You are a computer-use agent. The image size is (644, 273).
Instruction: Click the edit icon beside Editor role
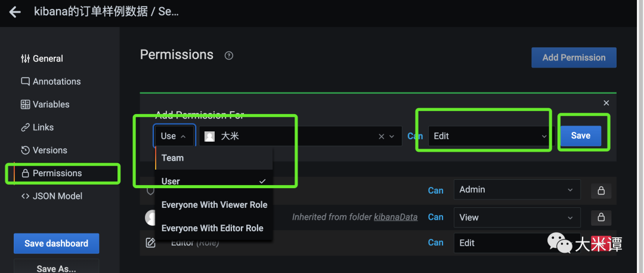[151, 243]
